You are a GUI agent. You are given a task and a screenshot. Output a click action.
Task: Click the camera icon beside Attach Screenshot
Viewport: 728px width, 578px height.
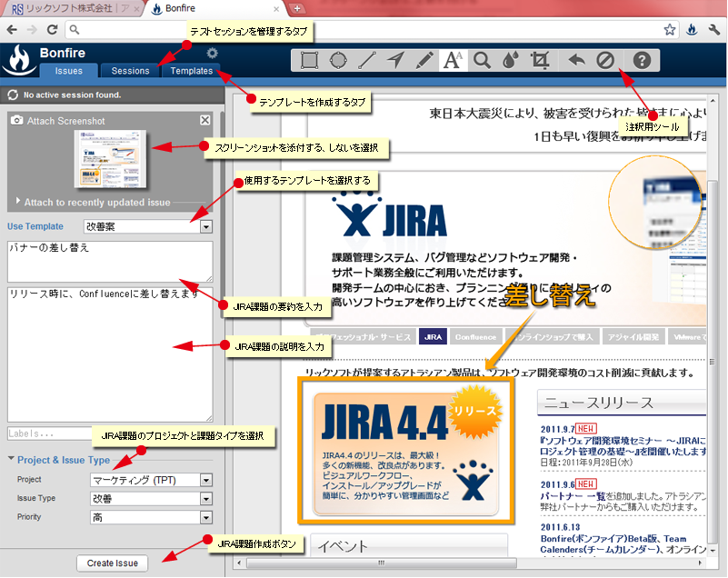click(16, 120)
